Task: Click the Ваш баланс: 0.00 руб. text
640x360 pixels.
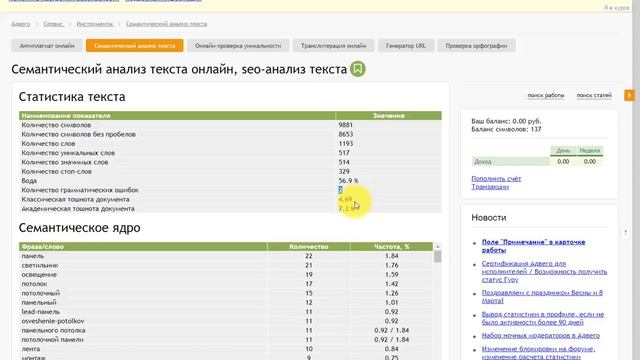Action: (506, 121)
